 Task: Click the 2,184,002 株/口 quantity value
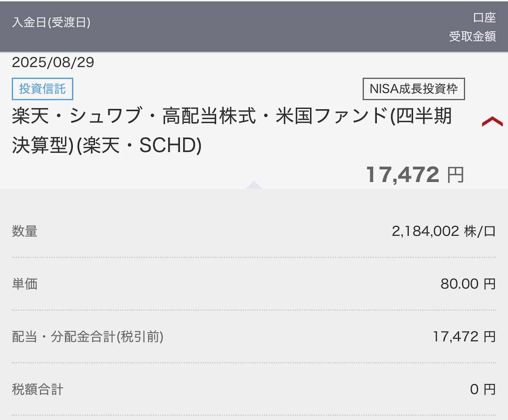(443, 231)
